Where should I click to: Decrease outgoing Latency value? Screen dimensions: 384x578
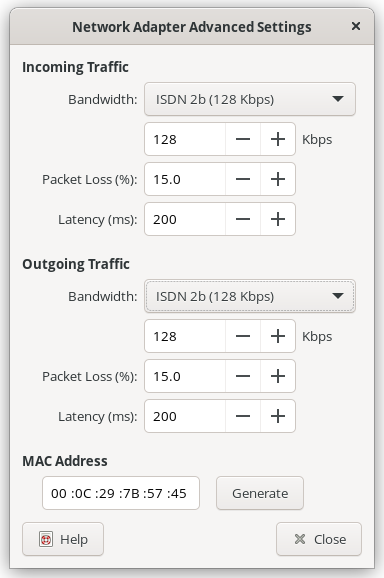[x=243, y=416]
